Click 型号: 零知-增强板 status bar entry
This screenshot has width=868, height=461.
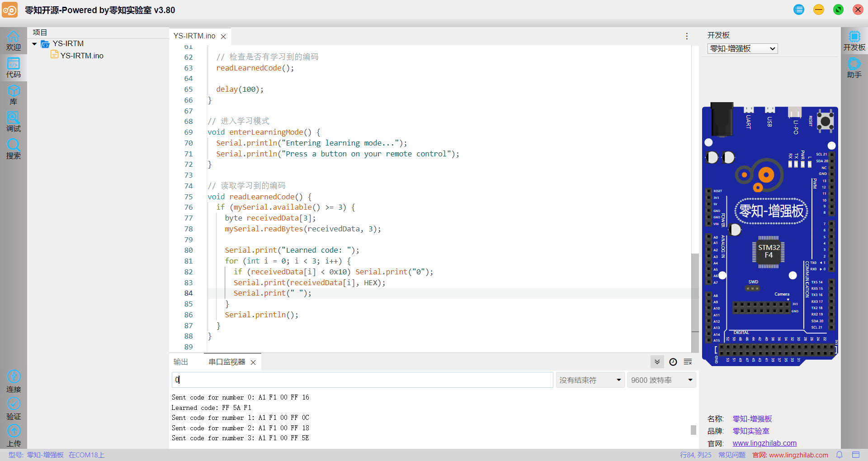click(36, 455)
